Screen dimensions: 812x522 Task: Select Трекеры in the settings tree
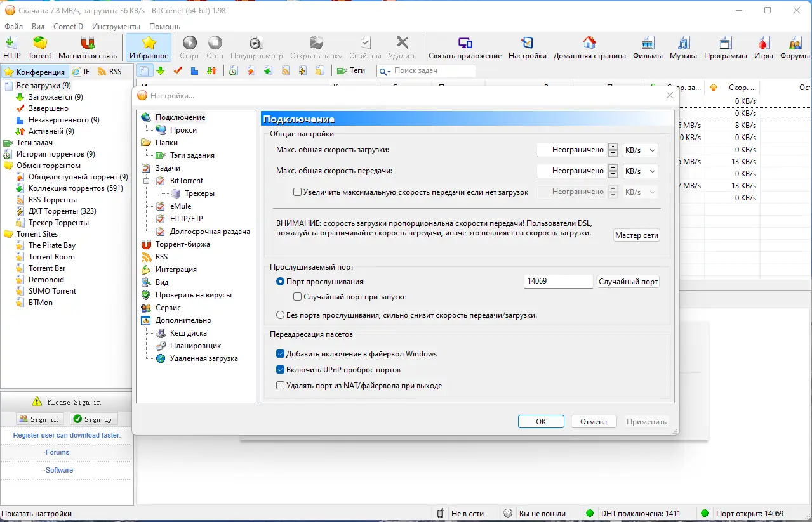199,193
